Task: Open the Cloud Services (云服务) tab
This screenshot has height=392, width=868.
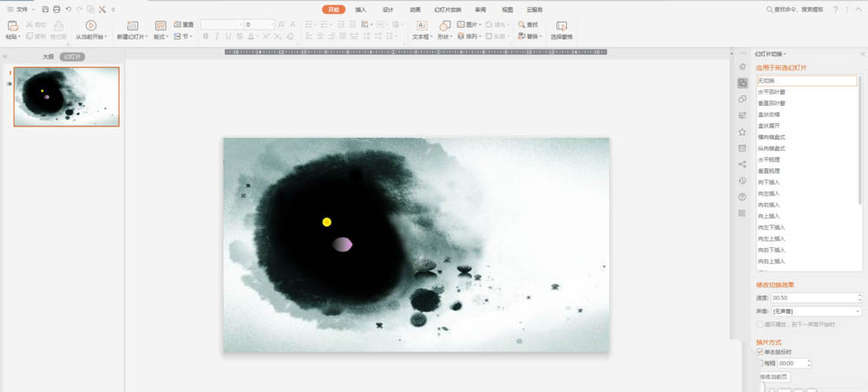Action: pos(535,10)
